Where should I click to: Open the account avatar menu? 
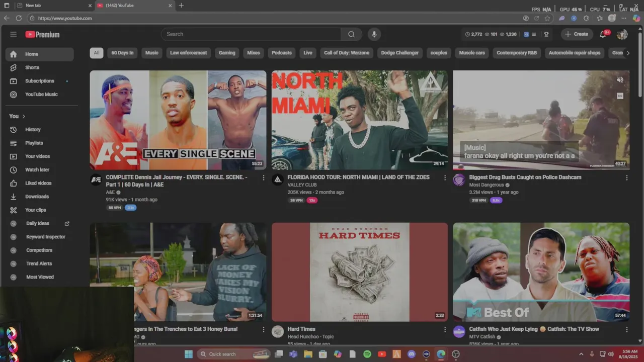[x=622, y=34]
